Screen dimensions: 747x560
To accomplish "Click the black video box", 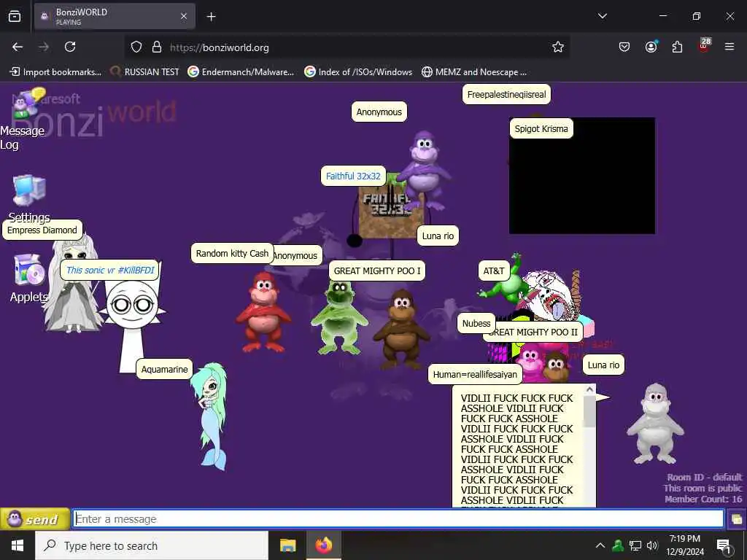I will pos(582,176).
